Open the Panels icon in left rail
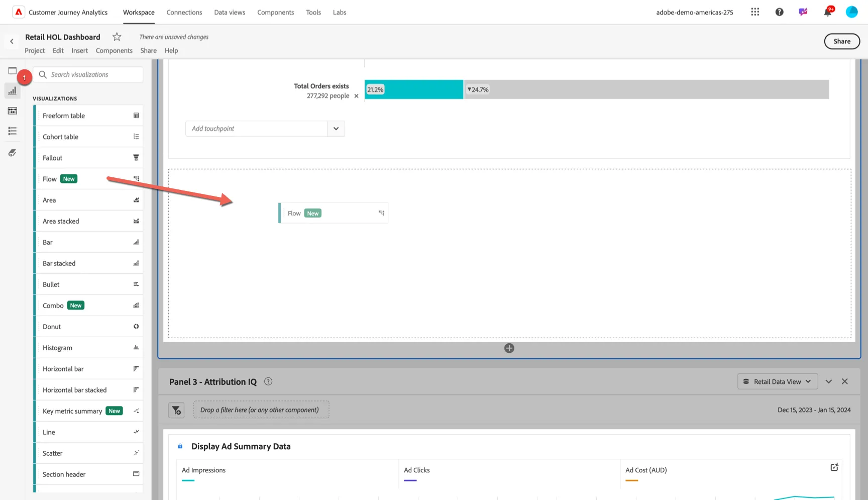The height and width of the screenshot is (500, 868). [x=13, y=71]
